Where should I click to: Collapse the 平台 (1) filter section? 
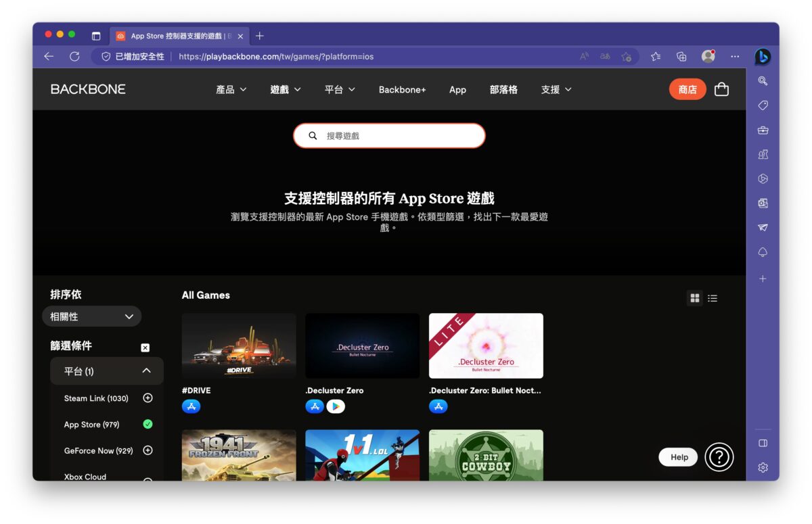point(107,371)
